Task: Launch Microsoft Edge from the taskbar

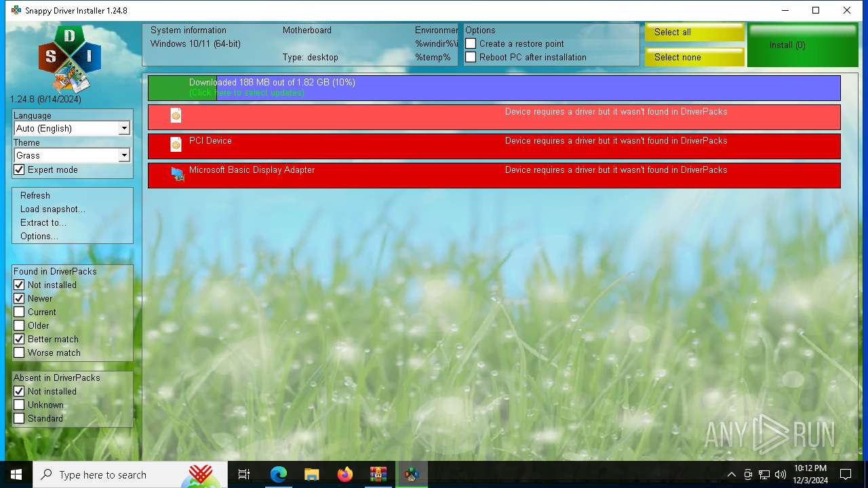Action: tap(279, 474)
